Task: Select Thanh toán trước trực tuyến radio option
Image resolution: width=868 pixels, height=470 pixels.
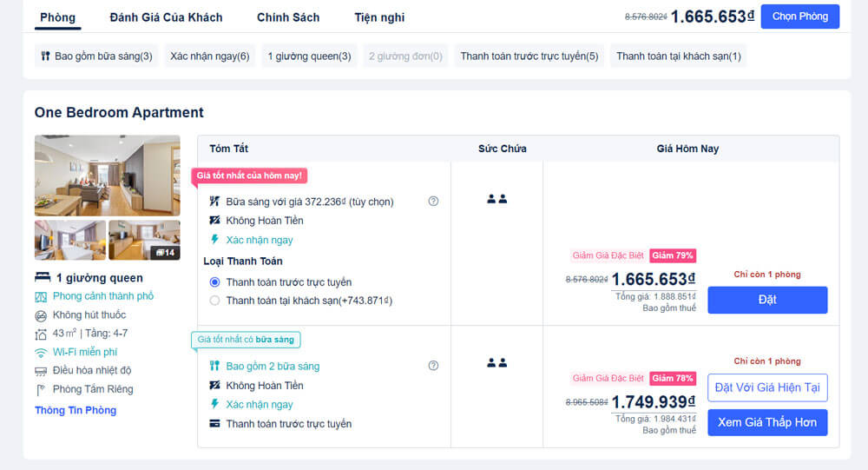Action: tap(214, 282)
